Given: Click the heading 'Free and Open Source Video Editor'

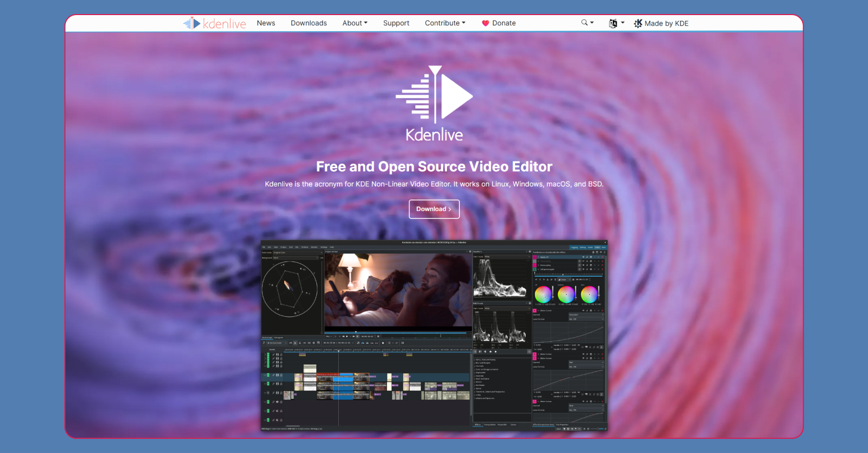Looking at the screenshot, I should click(434, 166).
